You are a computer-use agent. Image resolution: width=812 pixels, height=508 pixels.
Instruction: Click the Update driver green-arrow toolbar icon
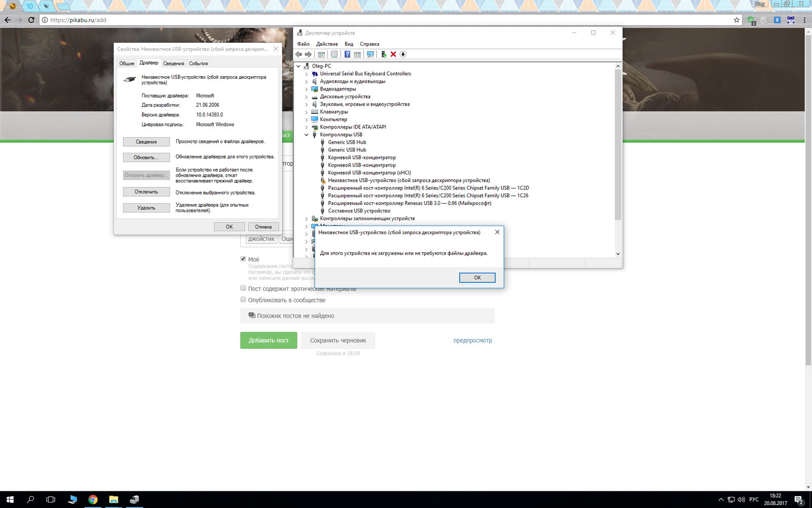tap(384, 54)
